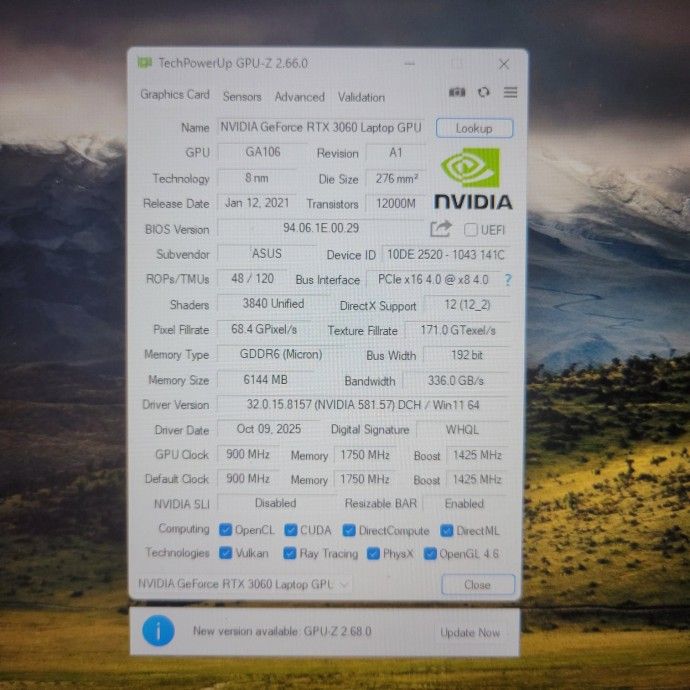Click the GPU Clock value 900 MHz
The width and height of the screenshot is (690, 690).
(248, 454)
